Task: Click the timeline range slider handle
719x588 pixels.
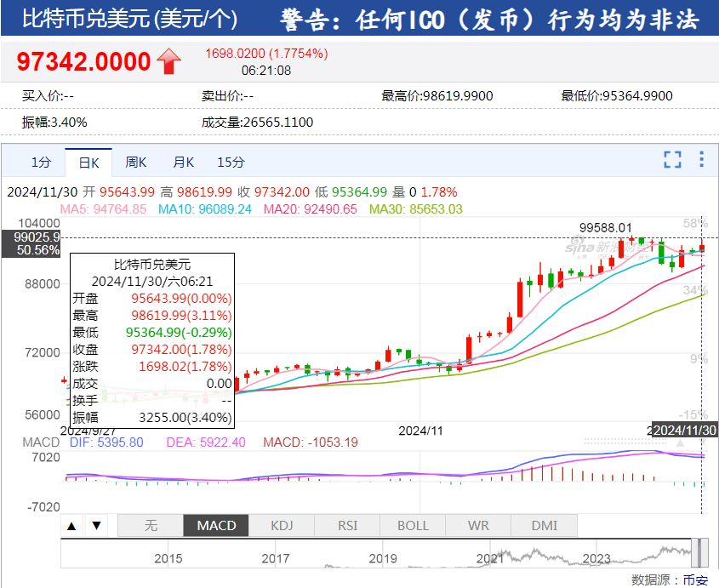Action: (698, 553)
